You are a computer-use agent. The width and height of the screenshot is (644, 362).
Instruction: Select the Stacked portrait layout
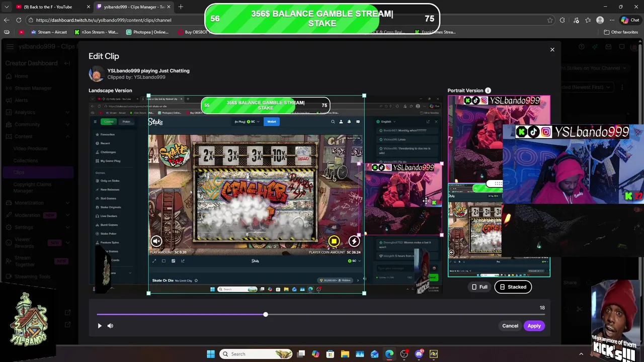click(513, 287)
